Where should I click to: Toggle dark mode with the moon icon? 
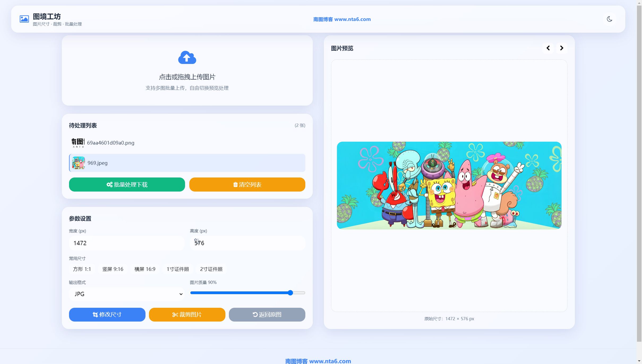(x=609, y=19)
